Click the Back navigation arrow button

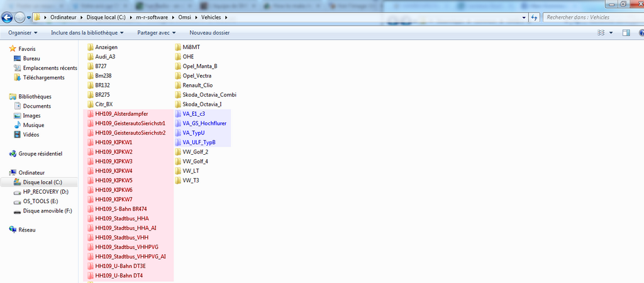point(7,18)
